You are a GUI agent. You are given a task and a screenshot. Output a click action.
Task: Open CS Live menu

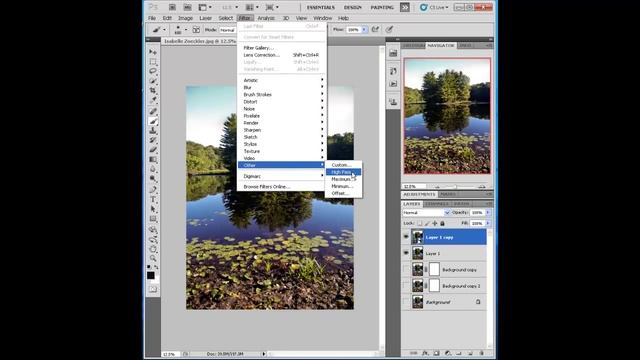coord(434,7)
